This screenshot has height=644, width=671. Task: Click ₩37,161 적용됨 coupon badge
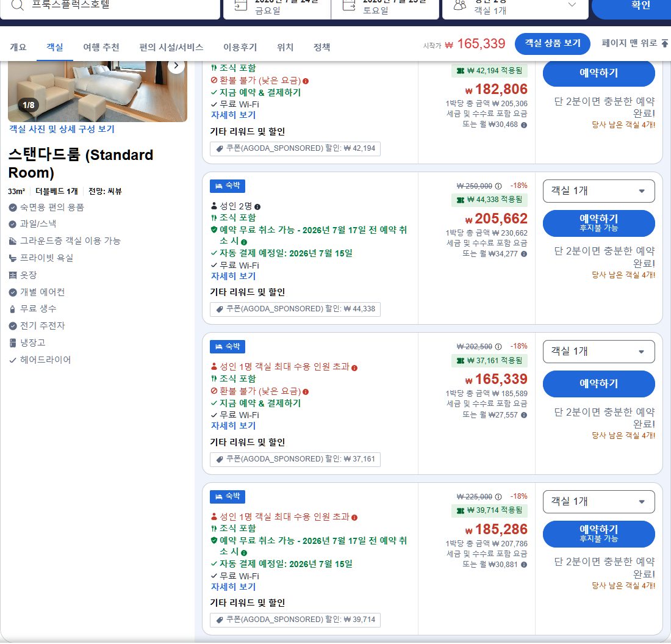[x=489, y=361]
